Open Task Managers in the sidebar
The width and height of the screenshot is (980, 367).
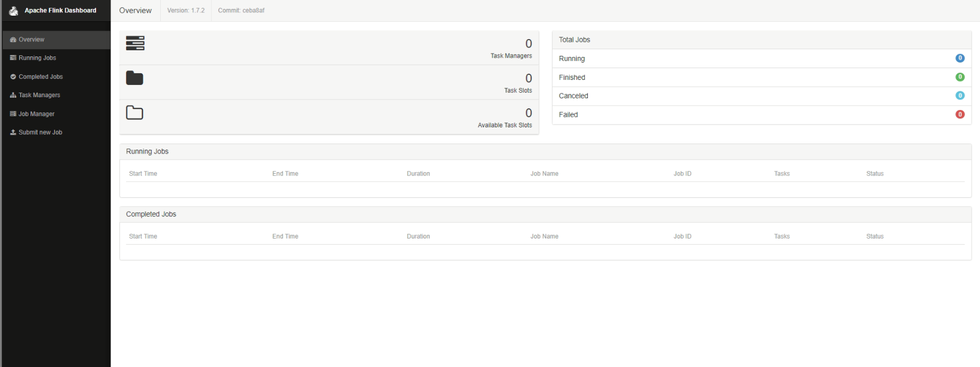click(x=56, y=96)
